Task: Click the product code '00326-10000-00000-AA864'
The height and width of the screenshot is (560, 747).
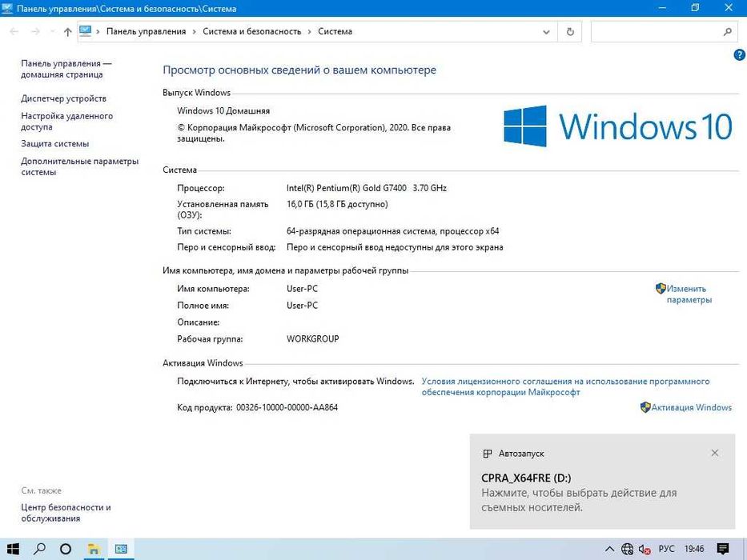Action: 287,408
